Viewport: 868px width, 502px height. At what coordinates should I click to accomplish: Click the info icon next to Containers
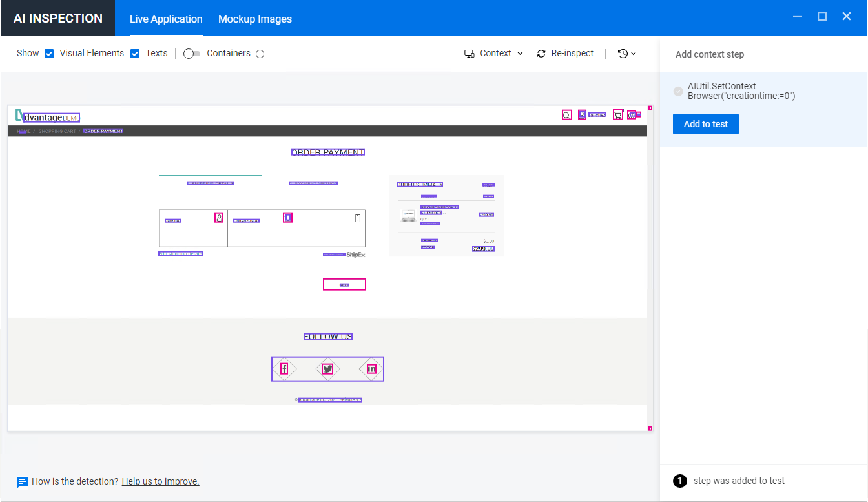tap(260, 54)
